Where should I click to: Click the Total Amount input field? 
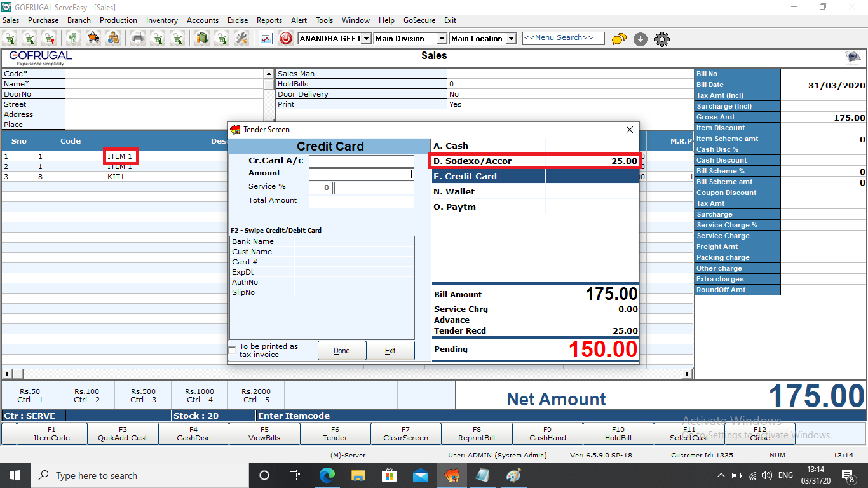click(x=362, y=202)
